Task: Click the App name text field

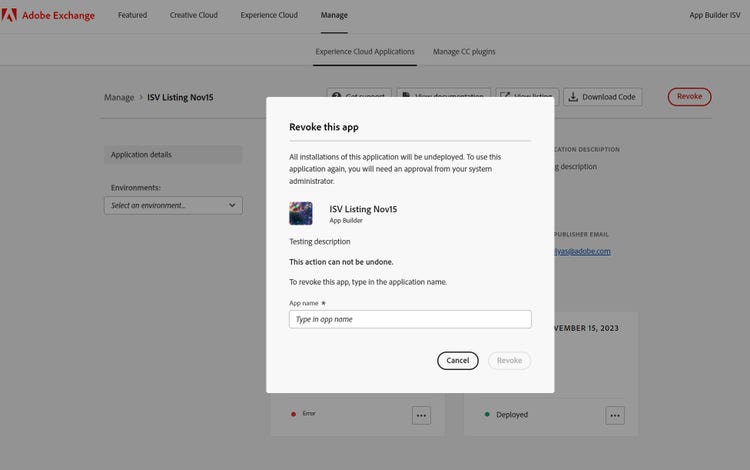Action: point(410,319)
